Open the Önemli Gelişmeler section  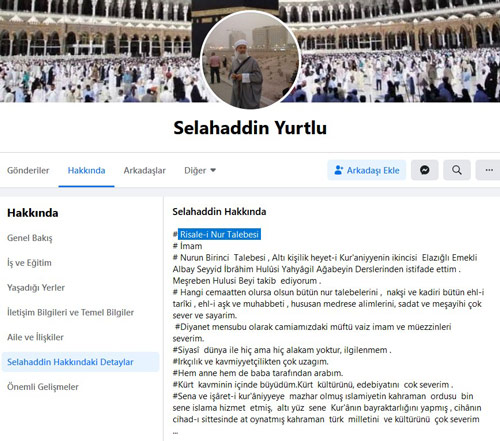pos(43,387)
